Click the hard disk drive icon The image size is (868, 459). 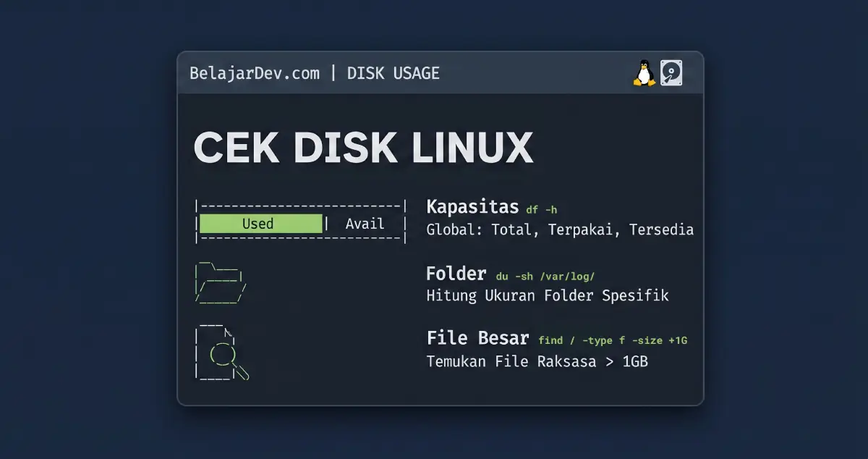click(x=671, y=73)
